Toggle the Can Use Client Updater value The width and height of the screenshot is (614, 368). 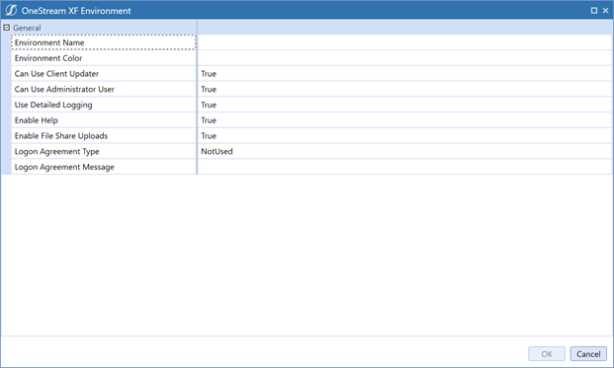tap(405, 74)
